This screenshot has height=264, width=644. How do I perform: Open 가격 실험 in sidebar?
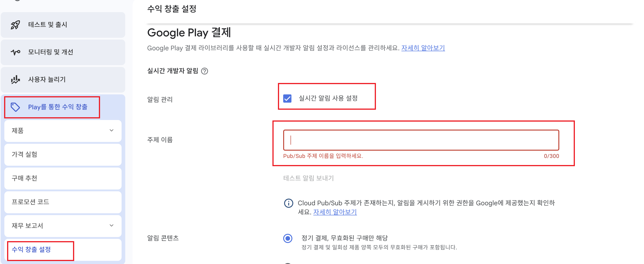coord(24,155)
